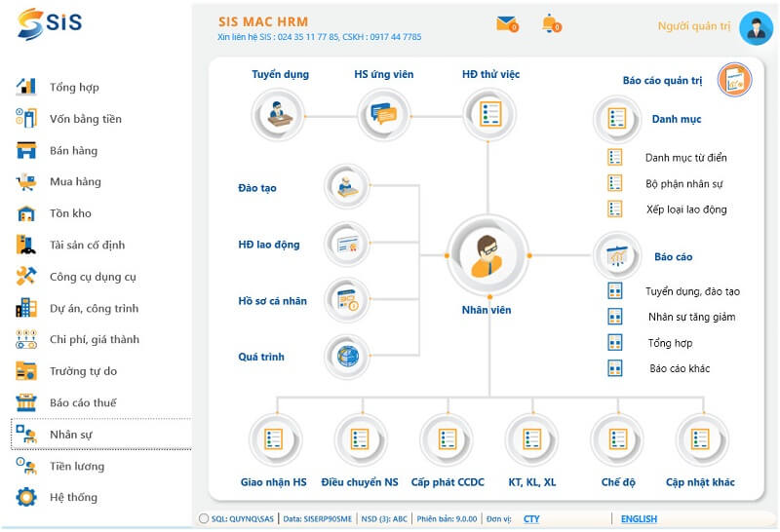Viewport: 780px width, 532px height.
Task: Open the Nhân sự tăng giảm report
Action: click(691, 318)
